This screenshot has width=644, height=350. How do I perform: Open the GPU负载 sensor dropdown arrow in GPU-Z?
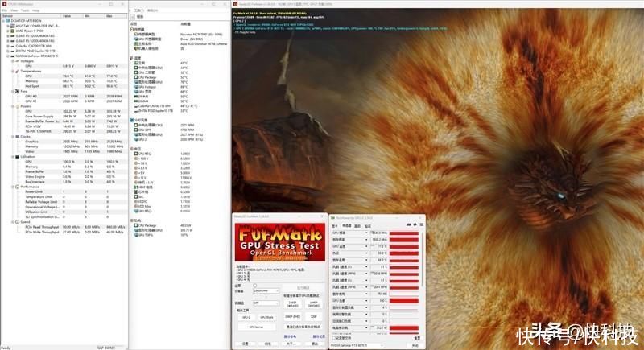[366, 301]
